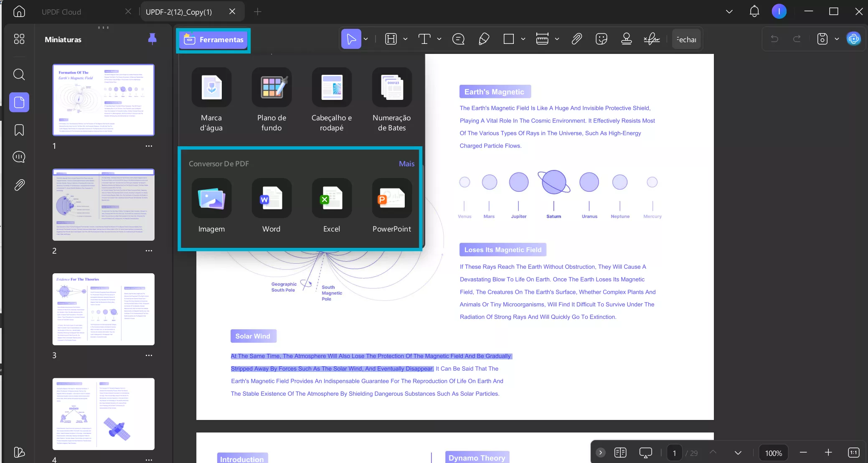Pick the Pencil markup tool
Image resolution: width=868 pixels, height=463 pixels.
[x=483, y=38]
